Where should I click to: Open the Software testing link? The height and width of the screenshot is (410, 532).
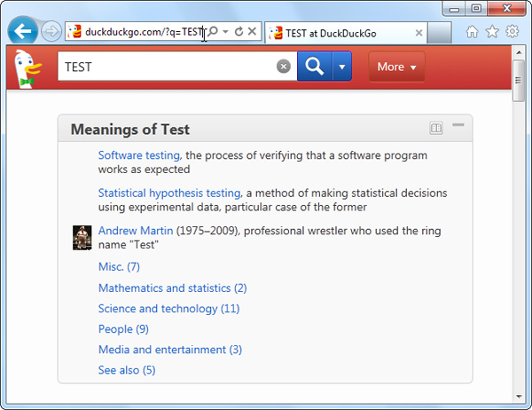click(x=139, y=155)
